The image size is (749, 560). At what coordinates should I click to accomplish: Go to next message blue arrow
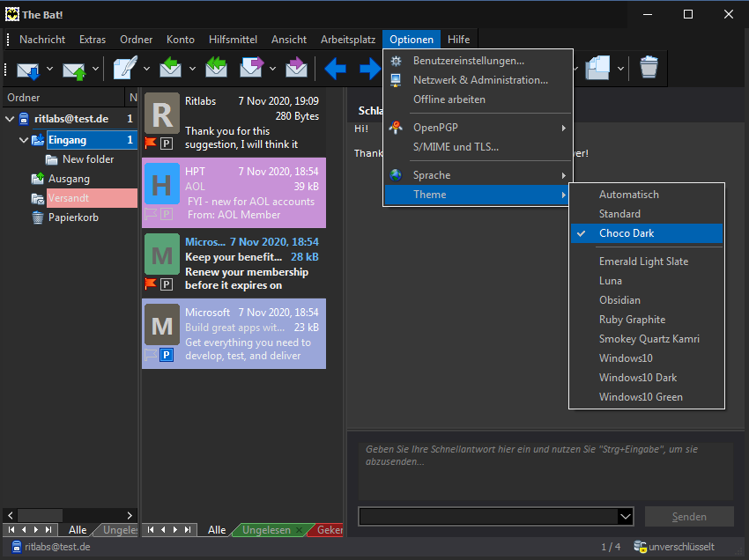pos(370,70)
